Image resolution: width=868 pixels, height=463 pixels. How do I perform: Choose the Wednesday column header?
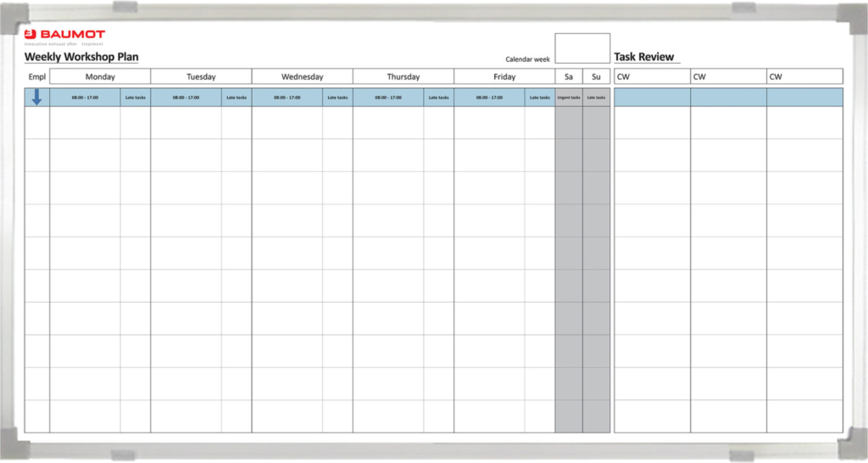302,77
